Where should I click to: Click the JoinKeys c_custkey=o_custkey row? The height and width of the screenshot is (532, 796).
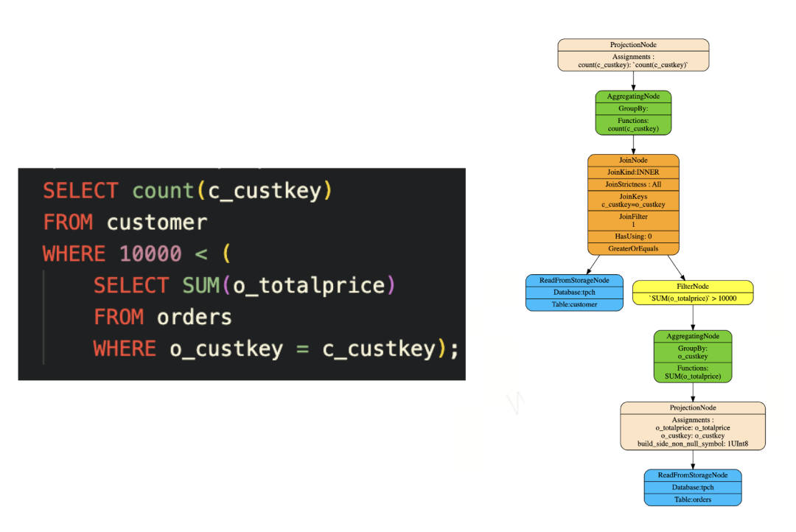point(633,200)
